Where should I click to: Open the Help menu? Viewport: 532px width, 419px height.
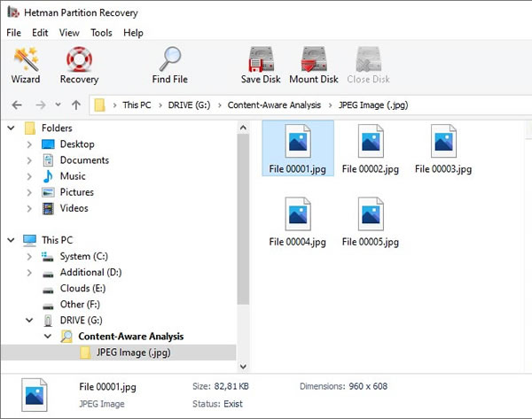coord(133,33)
